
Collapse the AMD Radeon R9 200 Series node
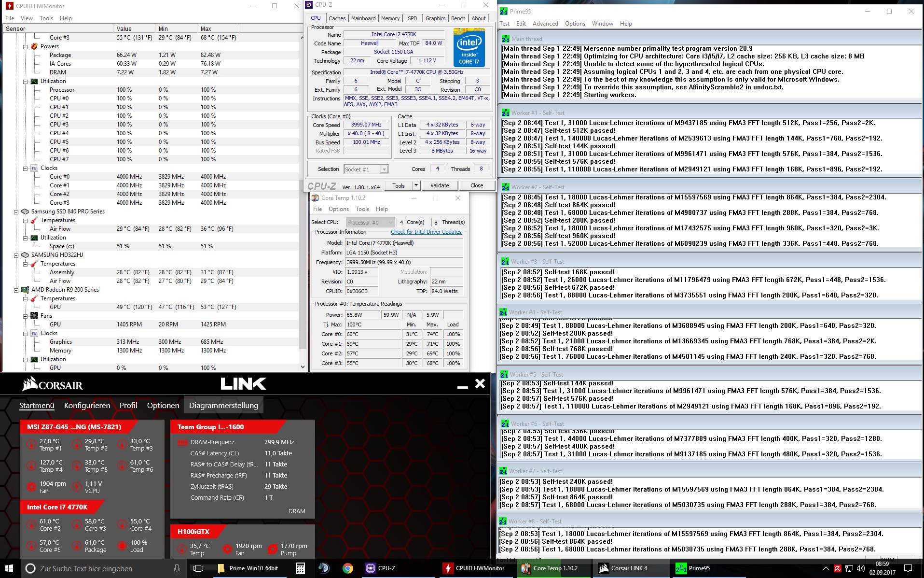16,290
